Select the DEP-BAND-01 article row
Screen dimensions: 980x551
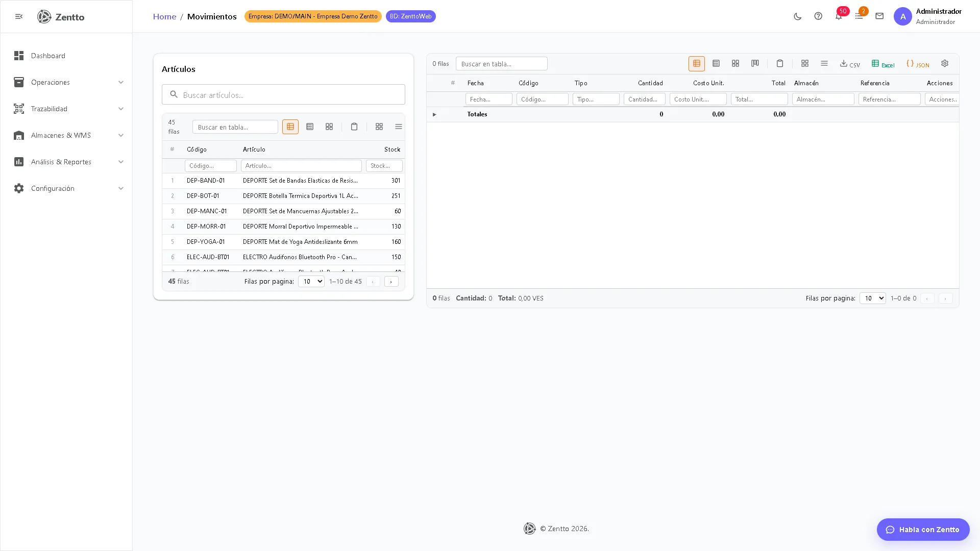coord(283,181)
